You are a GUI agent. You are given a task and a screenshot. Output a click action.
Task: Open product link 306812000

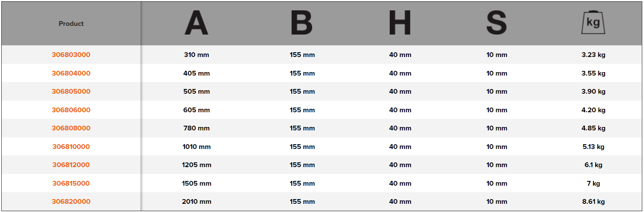coord(71,165)
